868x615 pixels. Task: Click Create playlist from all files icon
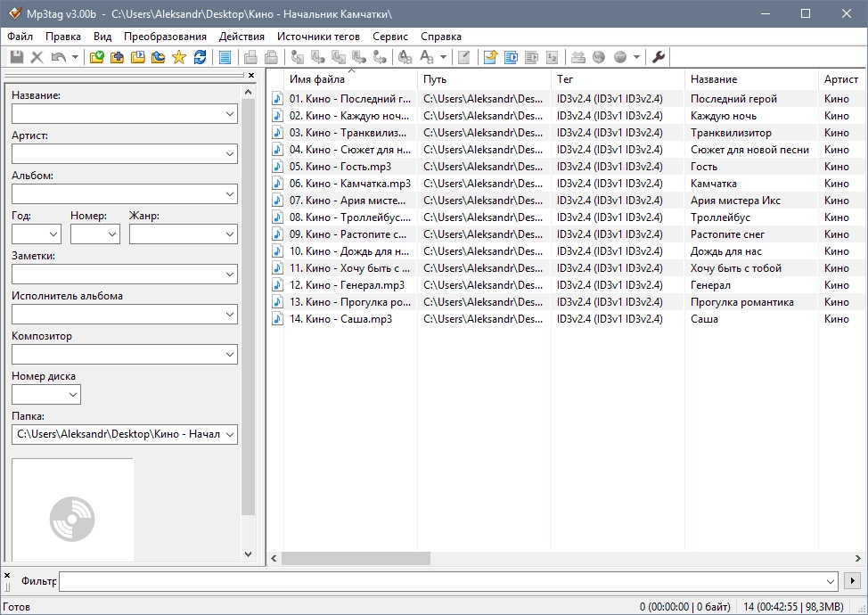(x=511, y=57)
